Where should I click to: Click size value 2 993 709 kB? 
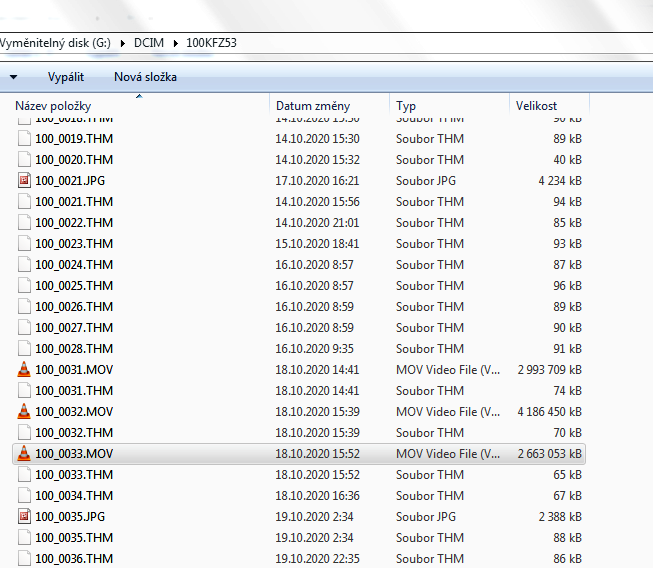click(549, 370)
